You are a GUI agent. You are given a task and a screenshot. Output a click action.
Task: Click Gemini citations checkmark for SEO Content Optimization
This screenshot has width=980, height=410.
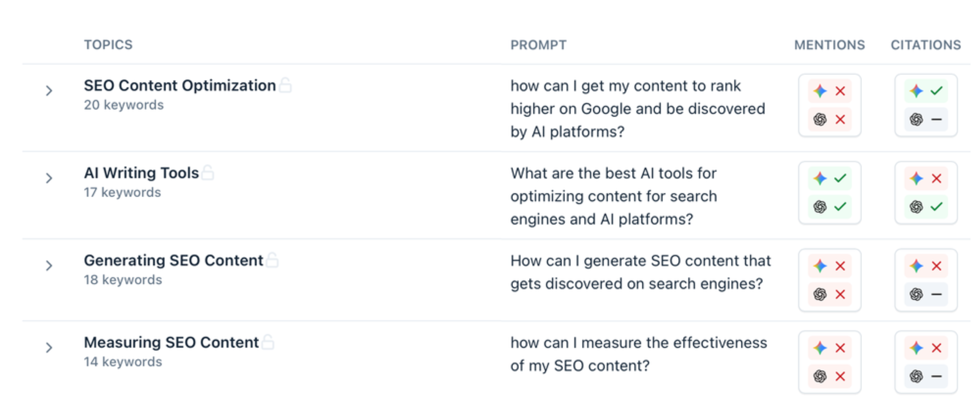(x=936, y=91)
